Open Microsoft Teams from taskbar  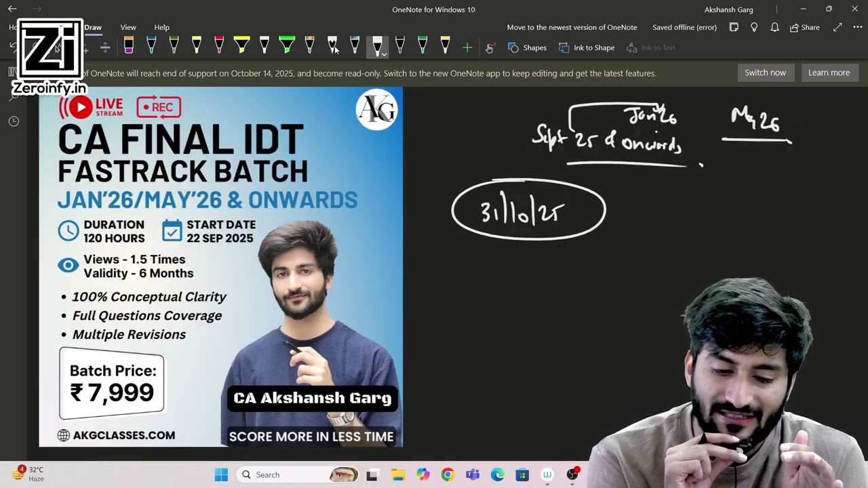[x=473, y=475]
